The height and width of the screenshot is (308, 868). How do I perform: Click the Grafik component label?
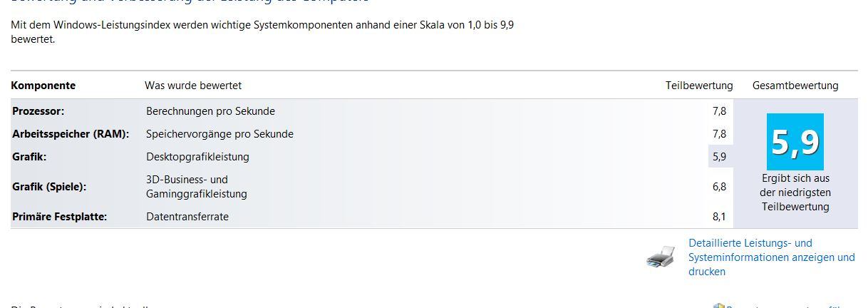pyautogui.click(x=29, y=157)
